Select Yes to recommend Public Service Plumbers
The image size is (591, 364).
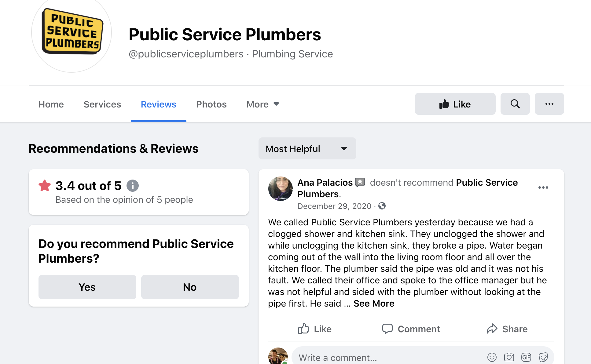(87, 287)
